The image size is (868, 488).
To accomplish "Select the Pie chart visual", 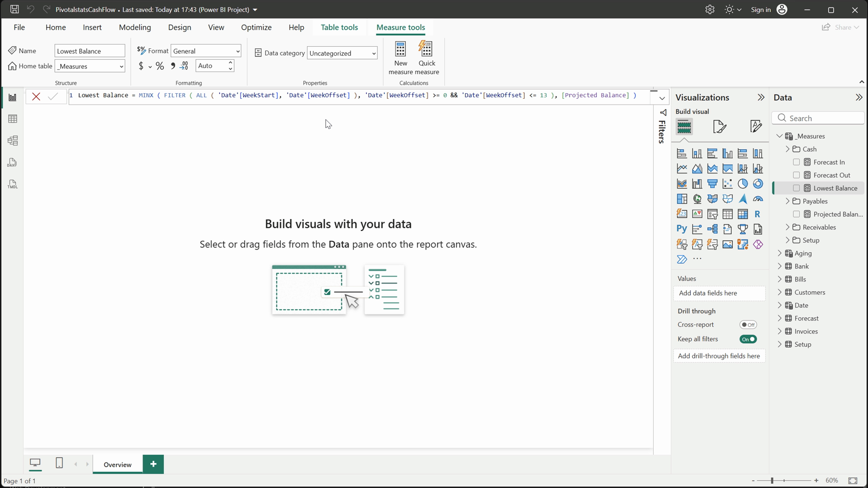I will click(x=743, y=184).
